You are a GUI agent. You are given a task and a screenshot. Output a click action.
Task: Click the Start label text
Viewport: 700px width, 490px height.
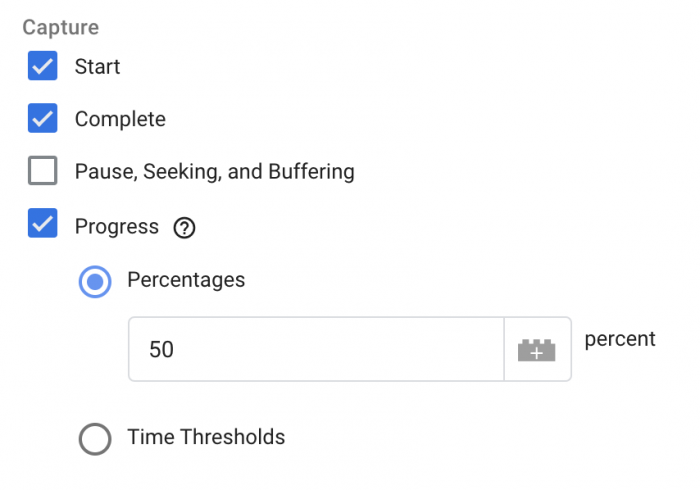pos(97,66)
